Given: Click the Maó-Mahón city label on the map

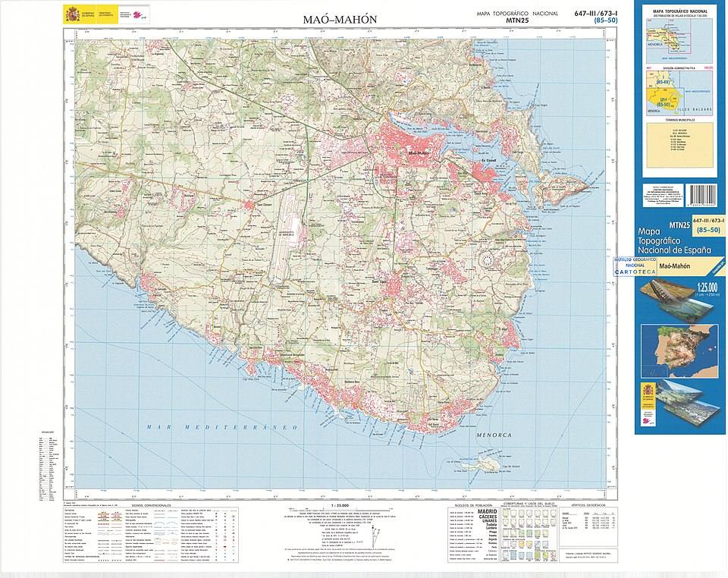Looking at the screenshot, I should (x=419, y=152).
